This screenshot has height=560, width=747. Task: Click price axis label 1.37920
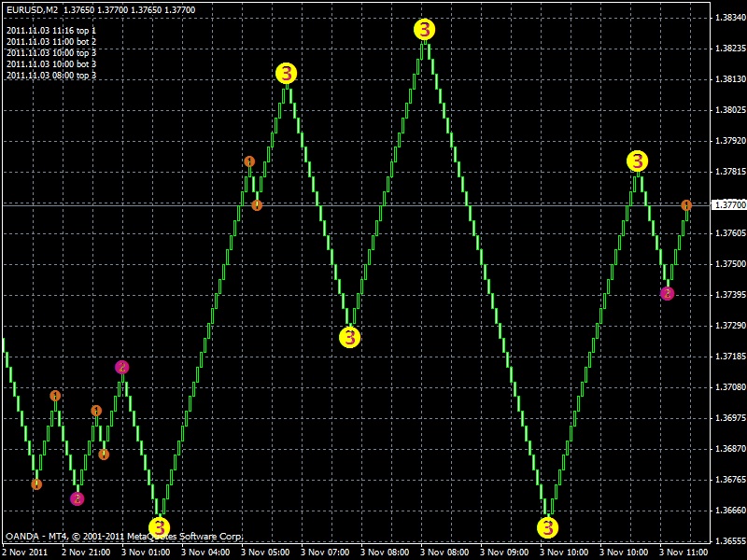[x=730, y=141]
